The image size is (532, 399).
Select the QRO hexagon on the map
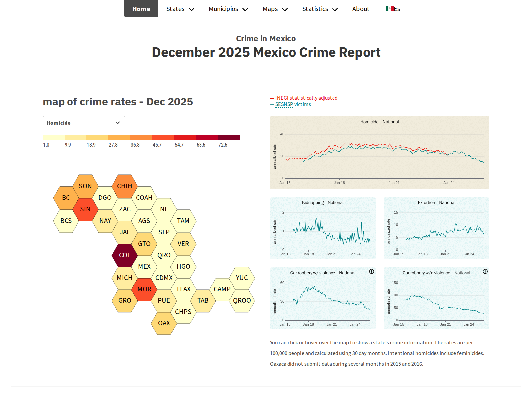pyautogui.click(x=164, y=255)
